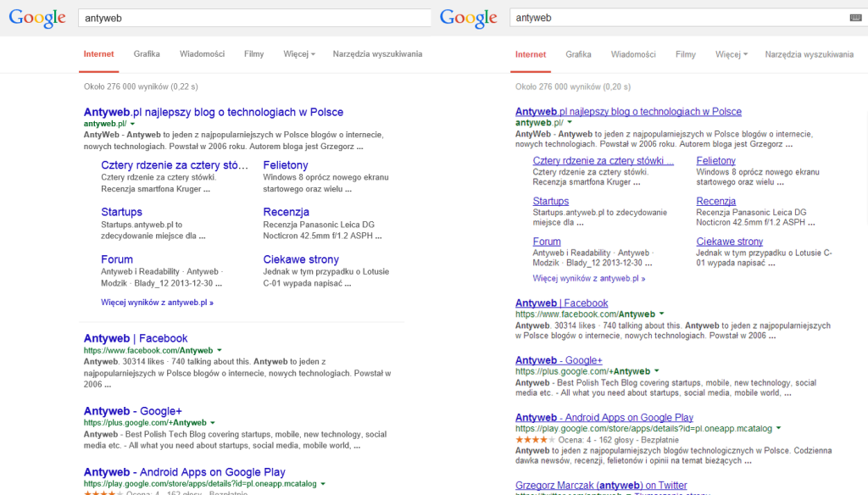Image resolution: width=868 pixels, height=495 pixels.
Task: Expand the Więcej menu on the right page
Action: [732, 54]
